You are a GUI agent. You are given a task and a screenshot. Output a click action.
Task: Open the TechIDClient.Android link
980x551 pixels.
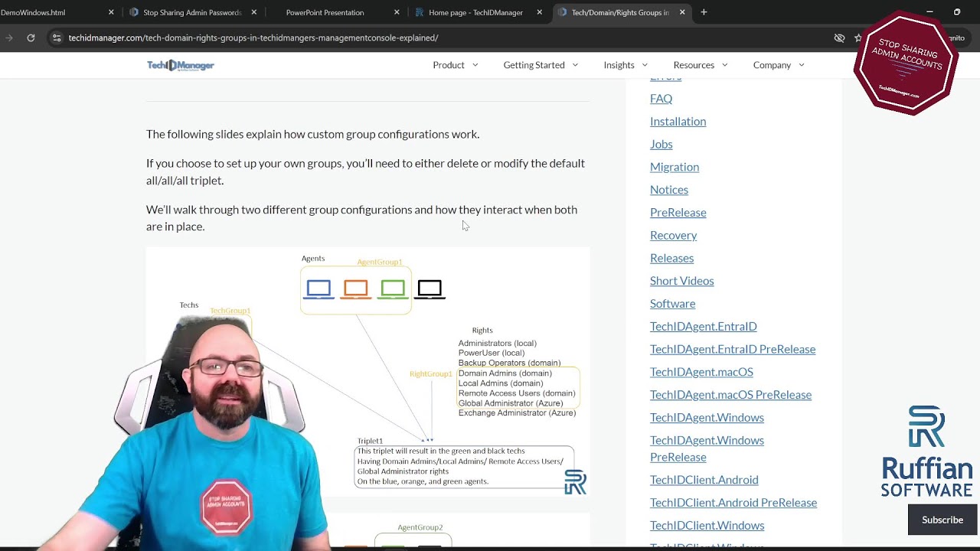click(704, 480)
